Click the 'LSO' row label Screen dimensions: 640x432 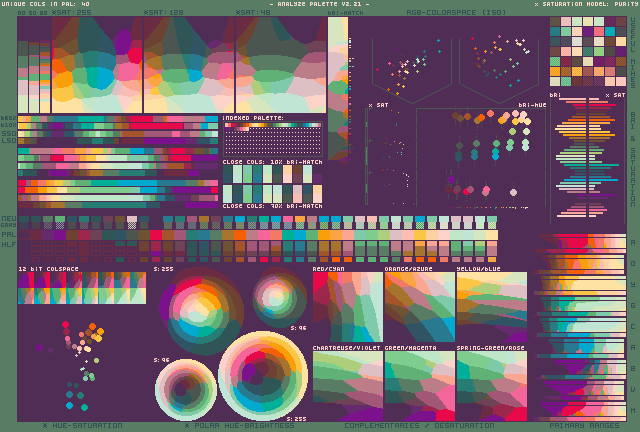pos(9,141)
